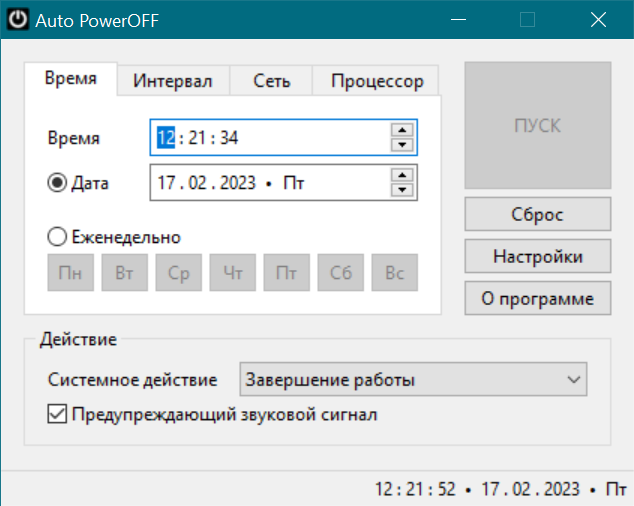Decrease time with the down spinner arrow

tap(402, 144)
